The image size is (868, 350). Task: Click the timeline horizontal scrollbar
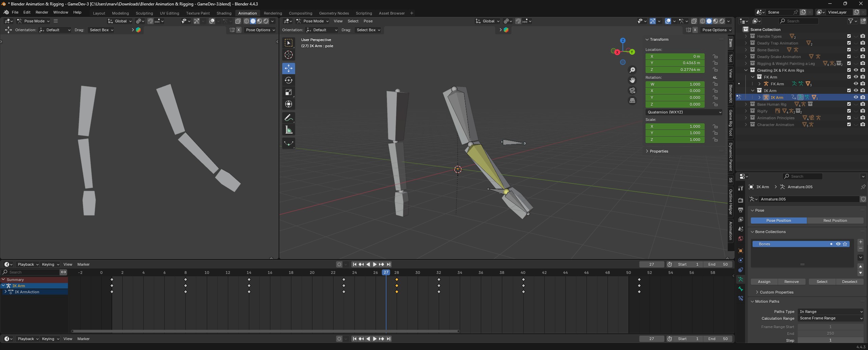[x=265, y=331]
